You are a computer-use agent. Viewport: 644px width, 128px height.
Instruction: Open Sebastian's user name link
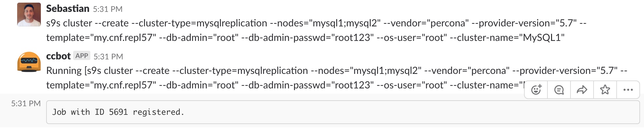68,9
